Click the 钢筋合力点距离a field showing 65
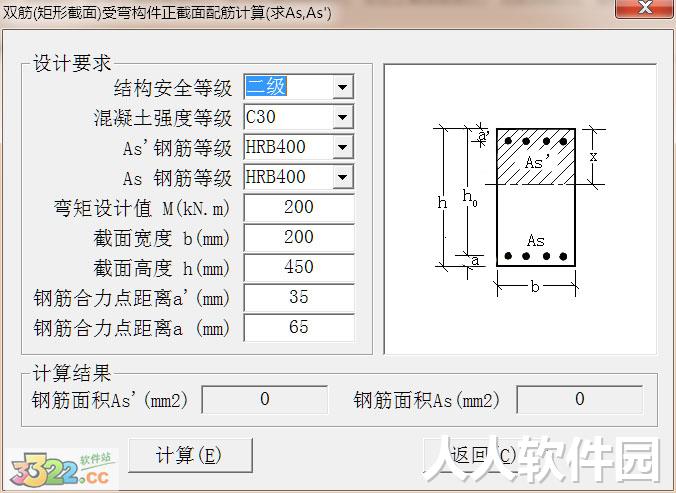The image size is (676, 493). [299, 327]
